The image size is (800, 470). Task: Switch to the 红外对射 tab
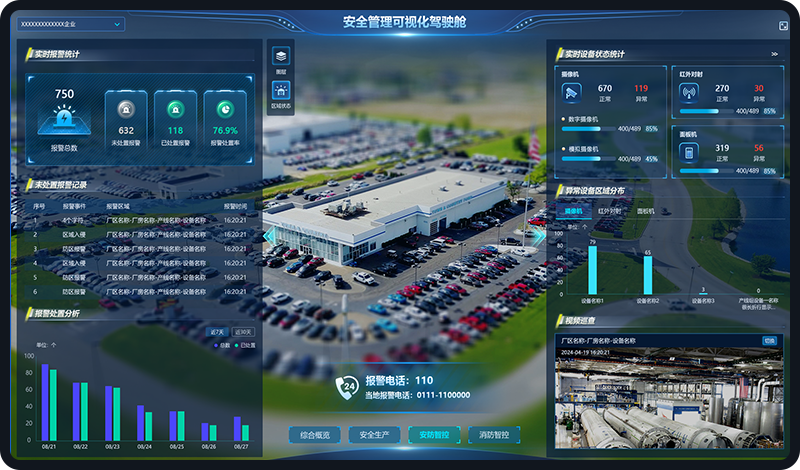click(x=609, y=211)
